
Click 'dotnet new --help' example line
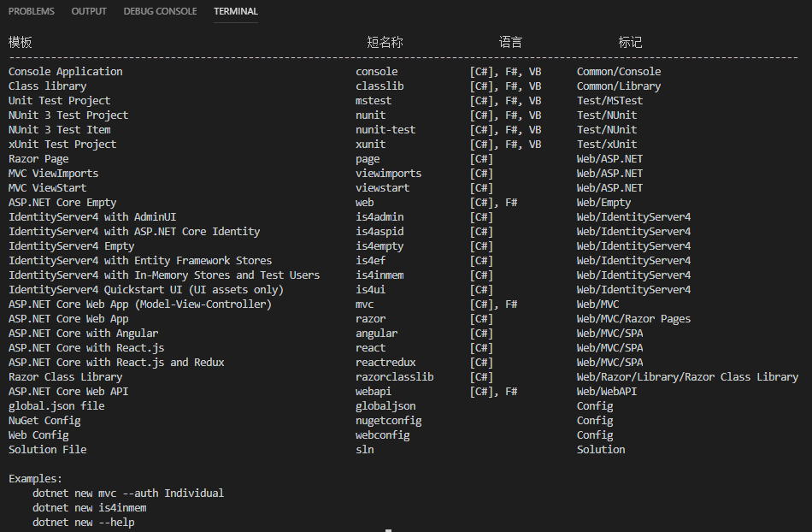pos(84,521)
